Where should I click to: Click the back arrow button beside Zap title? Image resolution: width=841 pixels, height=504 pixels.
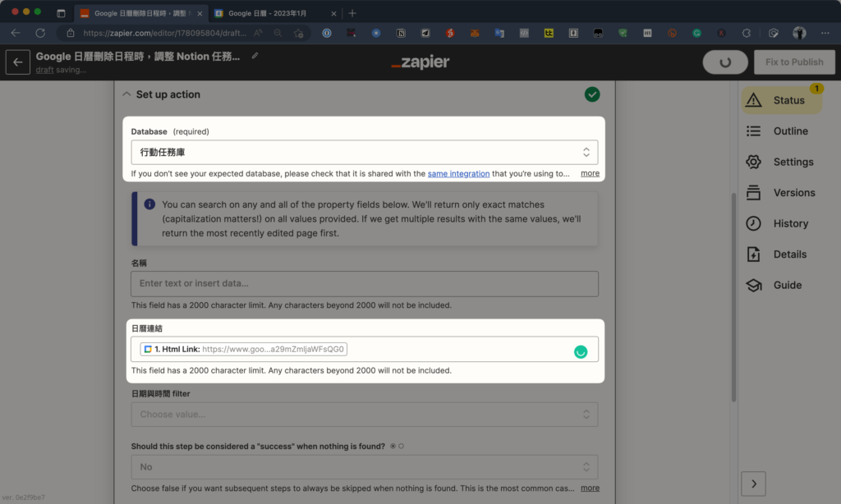18,62
